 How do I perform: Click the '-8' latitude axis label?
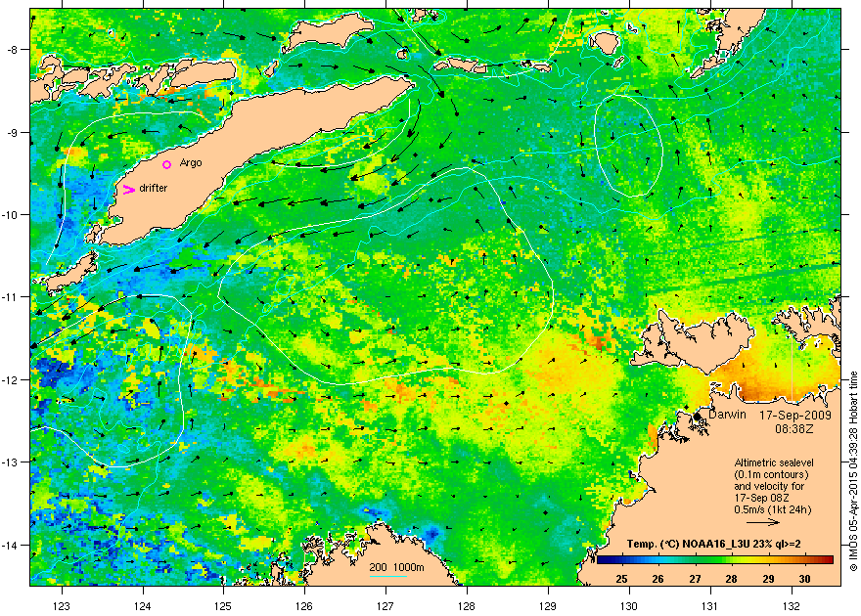[x=15, y=49]
